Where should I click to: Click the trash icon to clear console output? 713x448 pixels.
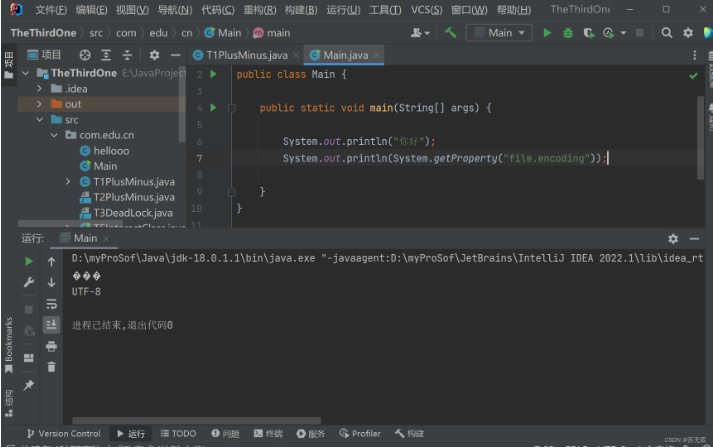[x=51, y=366]
